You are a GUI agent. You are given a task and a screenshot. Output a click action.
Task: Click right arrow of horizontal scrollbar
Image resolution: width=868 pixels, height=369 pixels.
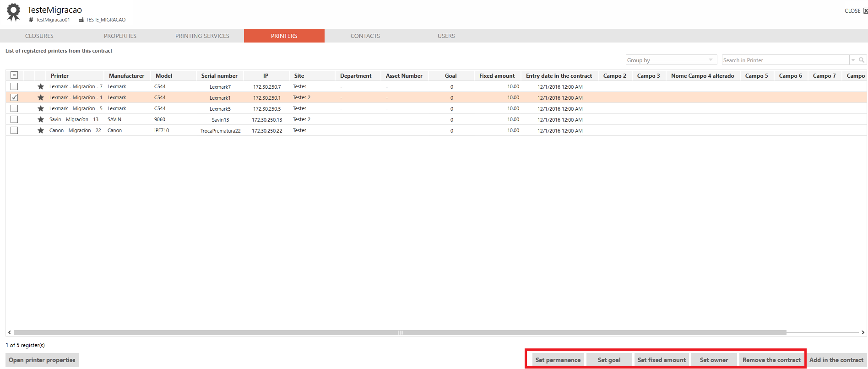(x=863, y=332)
